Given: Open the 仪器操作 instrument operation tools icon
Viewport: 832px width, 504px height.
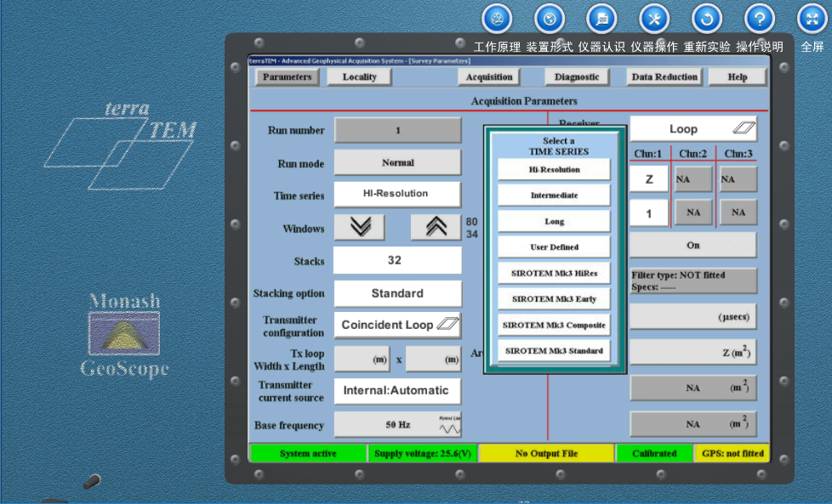Looking at the screenshot, I should [654, 19].
